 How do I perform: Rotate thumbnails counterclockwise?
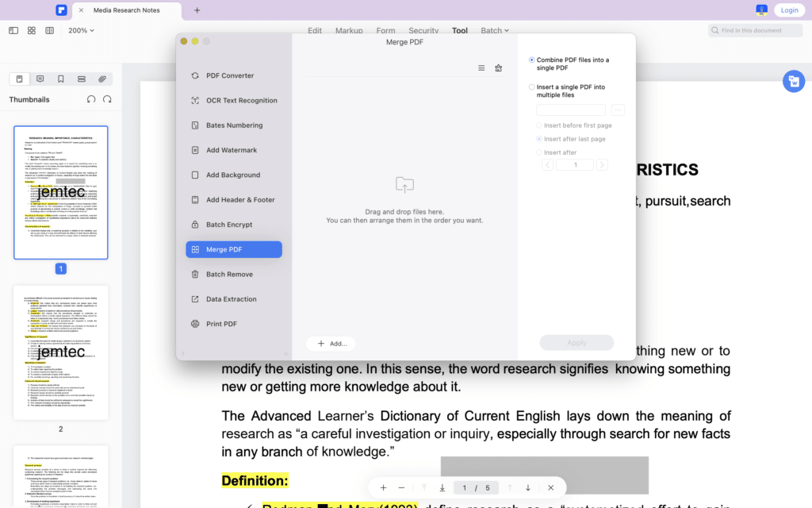point(91,99)
